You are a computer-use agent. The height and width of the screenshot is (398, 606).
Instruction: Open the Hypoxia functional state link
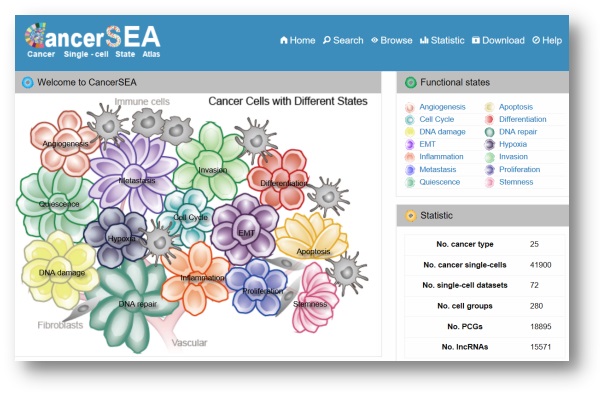(513, 144)
